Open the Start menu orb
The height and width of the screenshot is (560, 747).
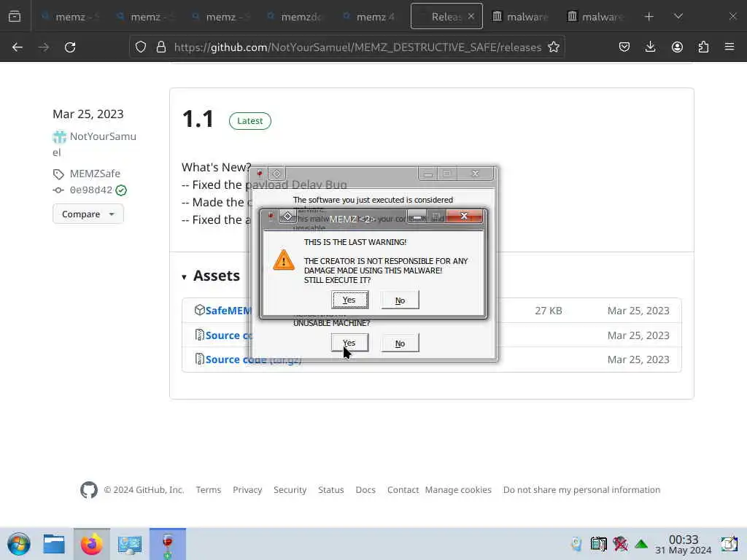19,544
